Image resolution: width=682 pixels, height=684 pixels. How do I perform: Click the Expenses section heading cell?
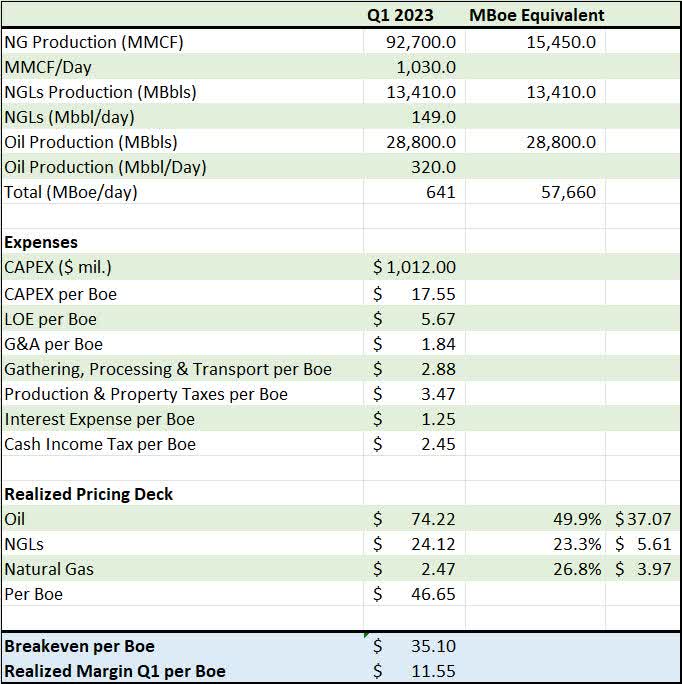(x=182, y=242)
